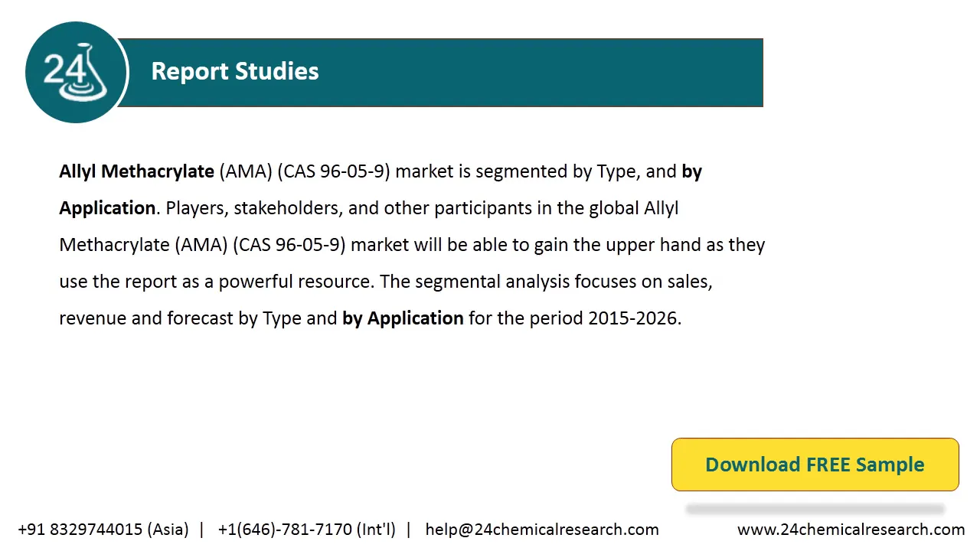This screenshot has width=980, height=551.
Task: Click the bold Allyl Methacrylate heading text
Action: [136, 171]
